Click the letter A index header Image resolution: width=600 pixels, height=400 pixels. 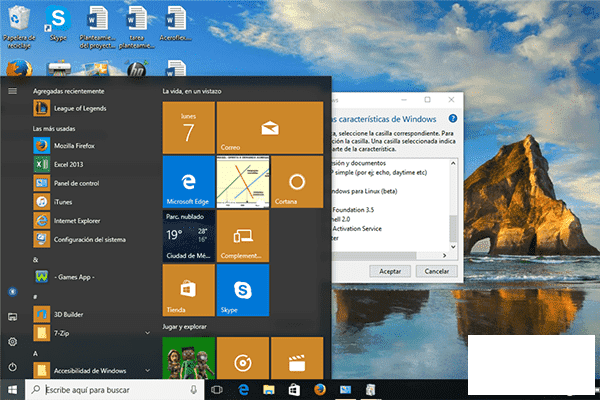pos(35,354)
